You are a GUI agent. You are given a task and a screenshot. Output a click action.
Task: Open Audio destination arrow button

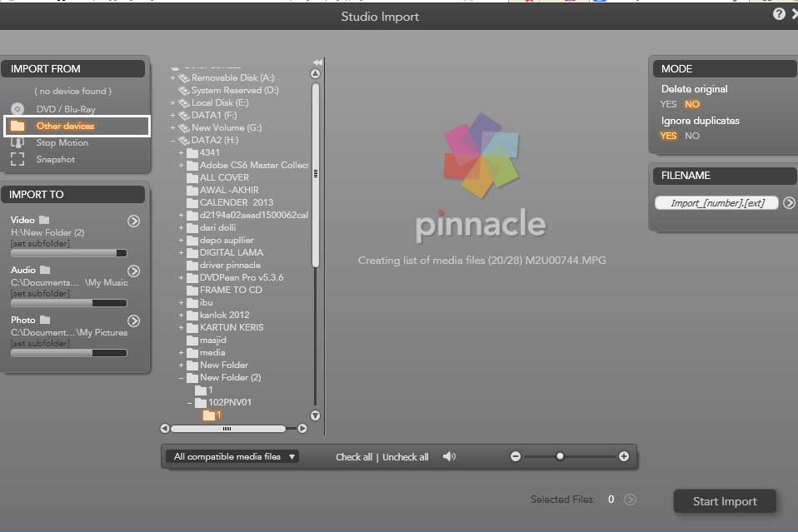pos(133,271)
